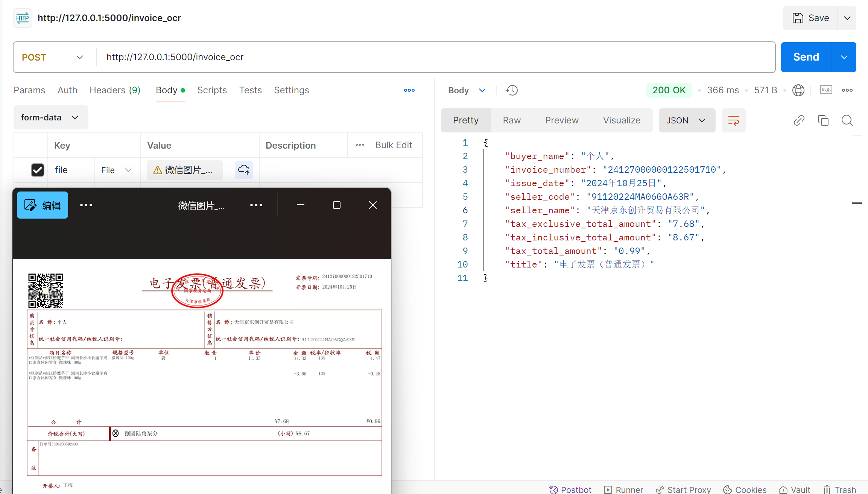This screenshot has height=494, width=868.
Task: Select the Raw response view
Action: click(x=512, y=120)
